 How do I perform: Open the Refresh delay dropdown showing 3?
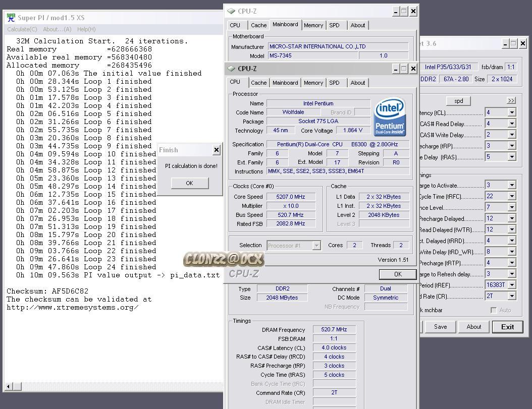coord(512,274)
